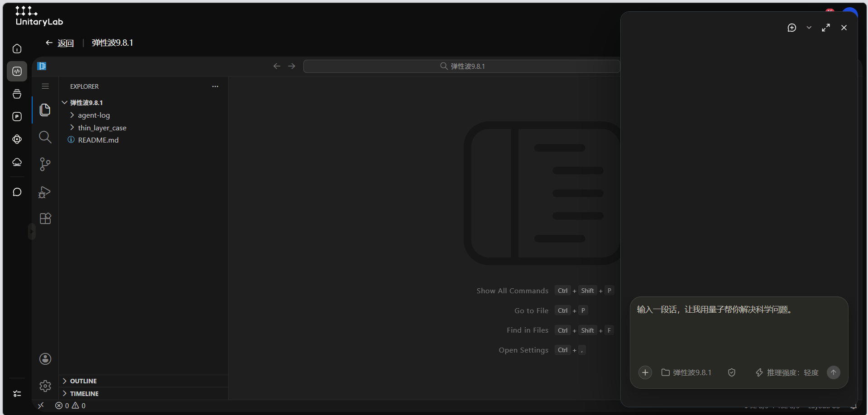Change the 推理强度 reasoning level setting

click(787, 372)
